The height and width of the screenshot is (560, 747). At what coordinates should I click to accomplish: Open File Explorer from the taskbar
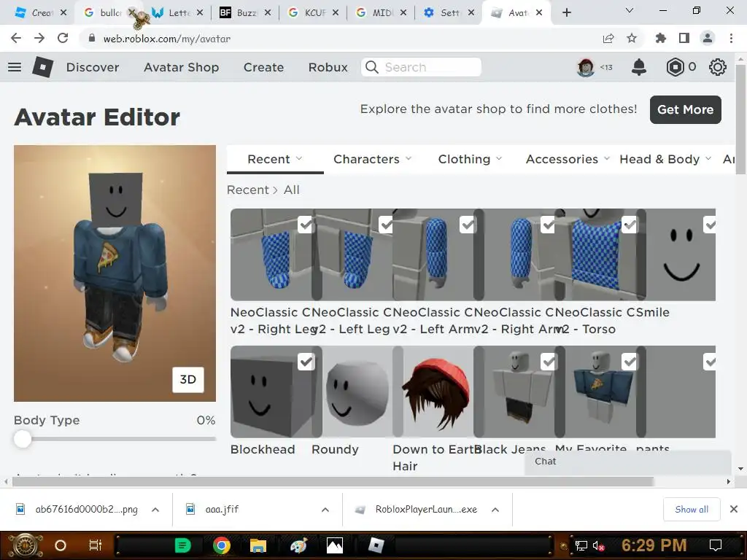pos(258,545)
